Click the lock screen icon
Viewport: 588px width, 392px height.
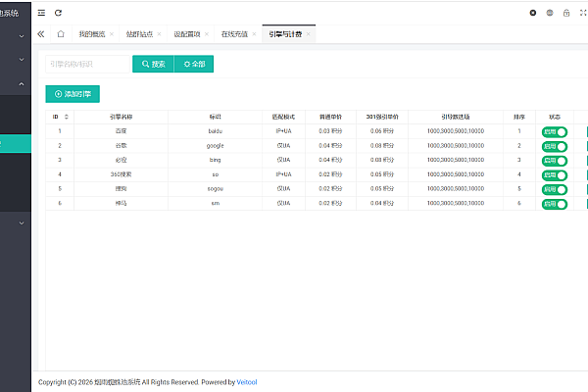(x=566, y=13)
